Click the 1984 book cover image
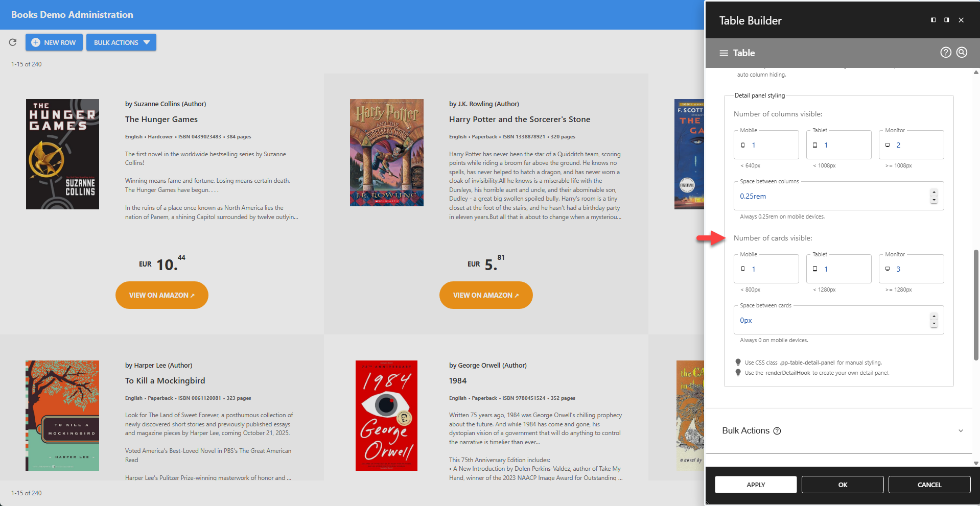980x506 pixels. 387,416
